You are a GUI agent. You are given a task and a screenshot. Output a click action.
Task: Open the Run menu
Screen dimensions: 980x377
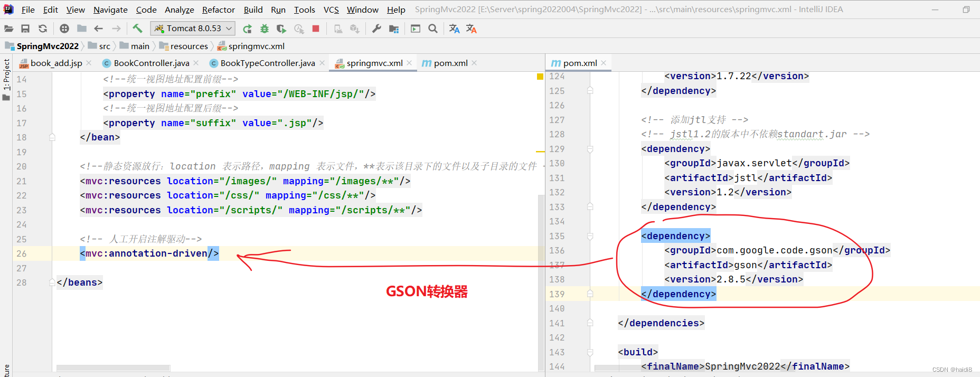coord(278,10)
